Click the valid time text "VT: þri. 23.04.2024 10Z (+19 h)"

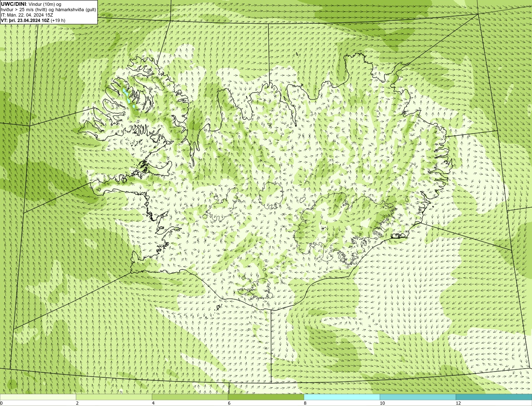point(33,20)
